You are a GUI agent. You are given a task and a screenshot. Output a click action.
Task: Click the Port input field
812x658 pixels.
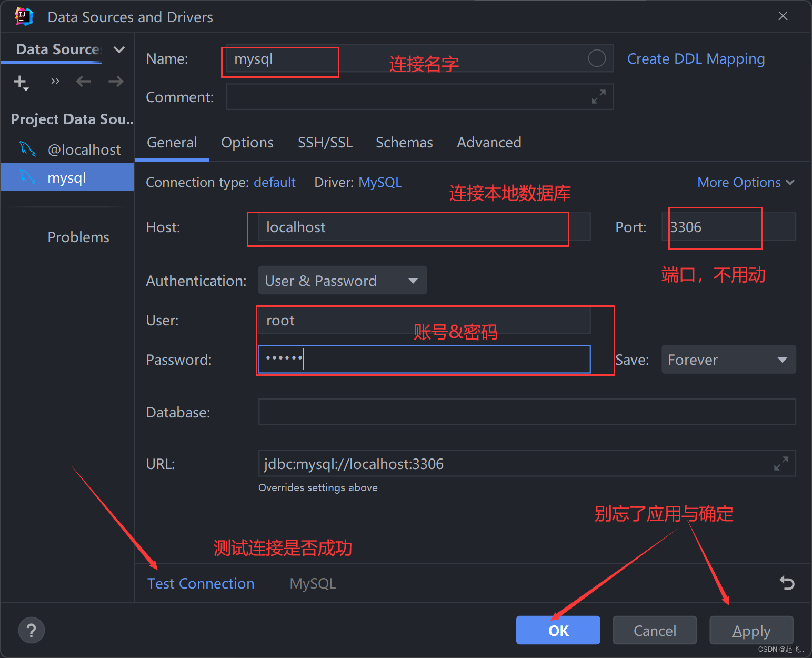[729, 227]
